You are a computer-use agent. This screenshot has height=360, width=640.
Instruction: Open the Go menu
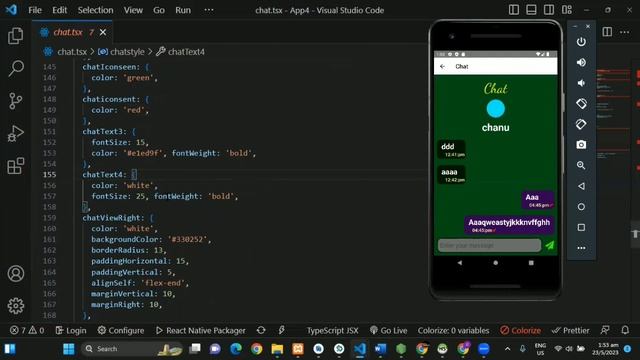point(159,10)
